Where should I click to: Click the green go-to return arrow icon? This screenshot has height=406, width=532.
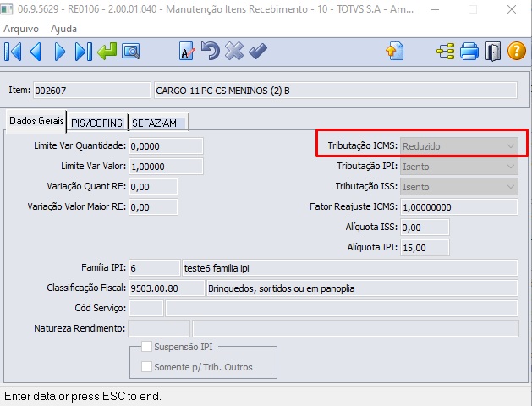coord(107,52)
